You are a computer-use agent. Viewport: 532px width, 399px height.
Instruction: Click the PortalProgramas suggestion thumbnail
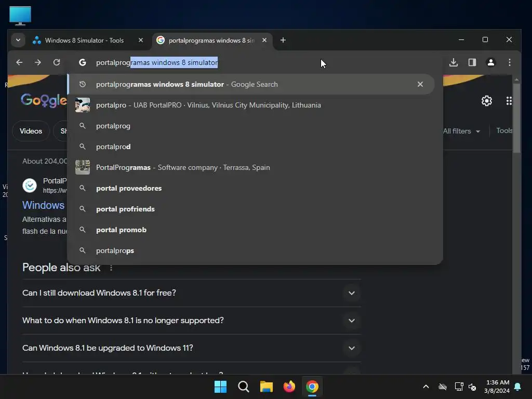click(x=83, y=167)
